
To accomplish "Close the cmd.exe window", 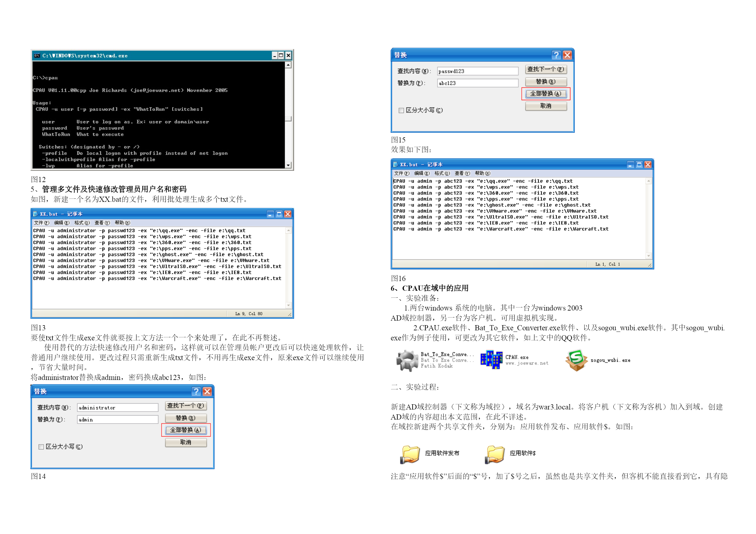I will point(288,55).
